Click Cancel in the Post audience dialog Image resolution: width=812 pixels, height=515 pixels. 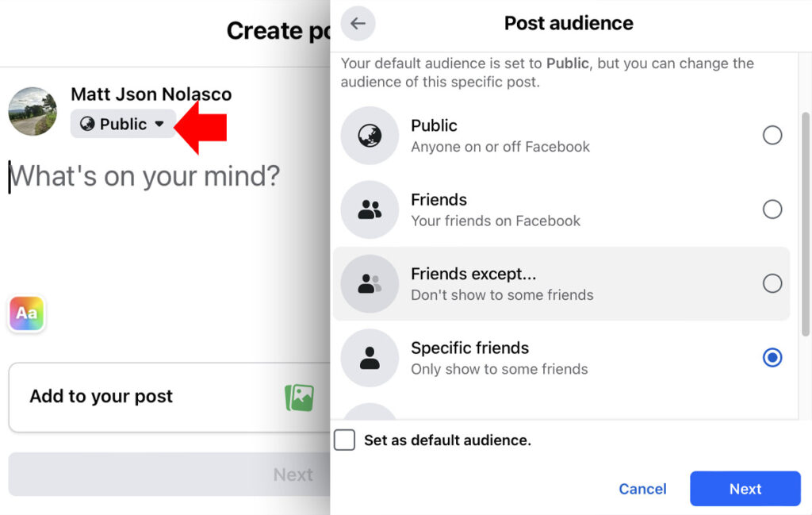coord(642,489)
